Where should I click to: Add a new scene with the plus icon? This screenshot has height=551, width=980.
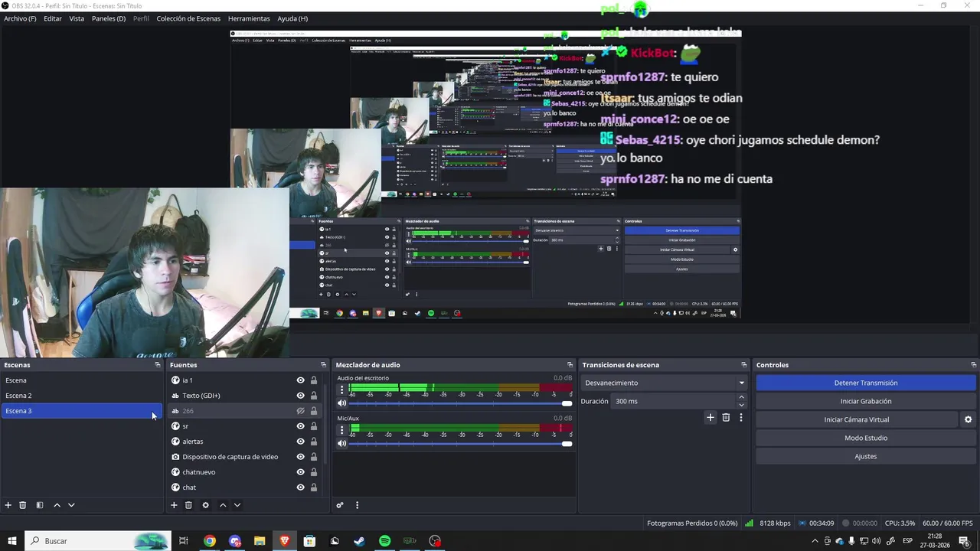click(8, 505)
